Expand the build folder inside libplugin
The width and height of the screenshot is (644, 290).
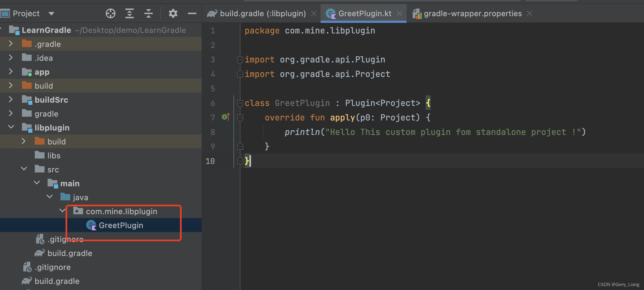[23, 141]
